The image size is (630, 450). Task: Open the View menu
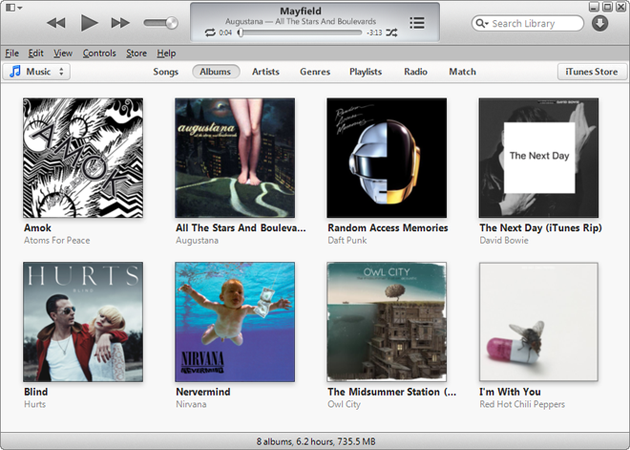(63, 53)
